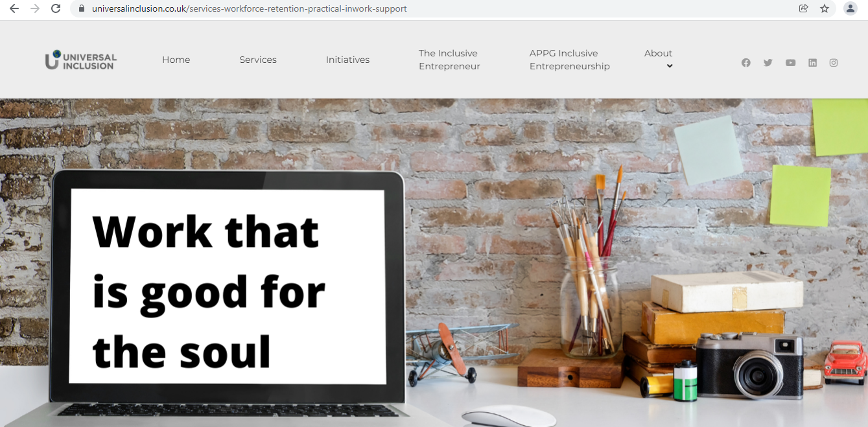Open the browser profile avatar
The height and width of the screenshot is (427, 868).
point(850,8)
